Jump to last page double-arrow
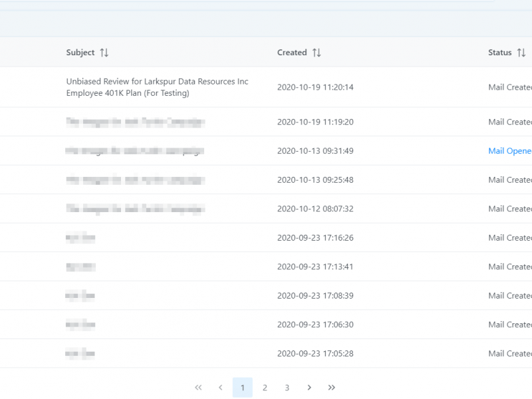This screenshot has width=532, height=399. point(332,388)
